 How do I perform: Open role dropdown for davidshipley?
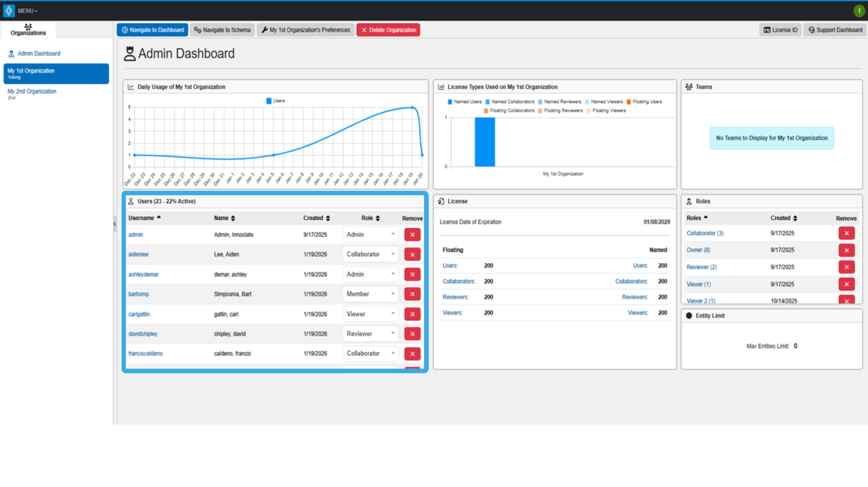(370, 334)
